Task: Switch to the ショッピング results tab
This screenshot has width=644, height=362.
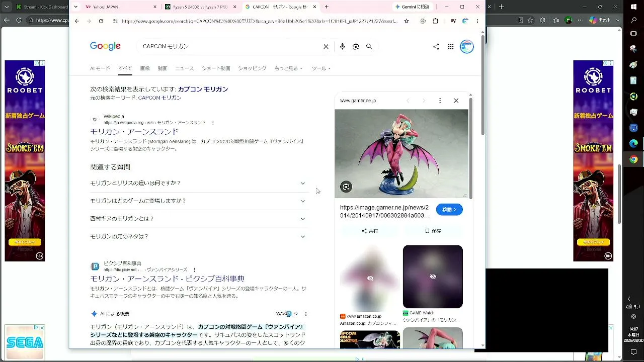Action: pyautogui.click(x=252, y=68)
